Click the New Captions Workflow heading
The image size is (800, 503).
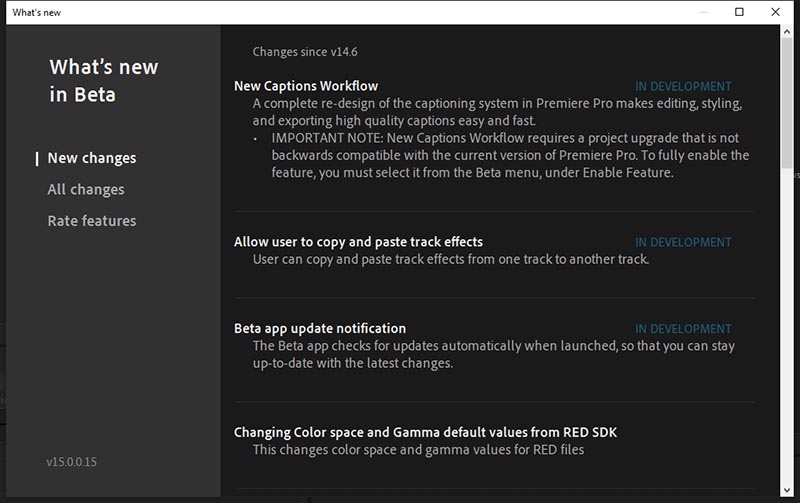306,86
